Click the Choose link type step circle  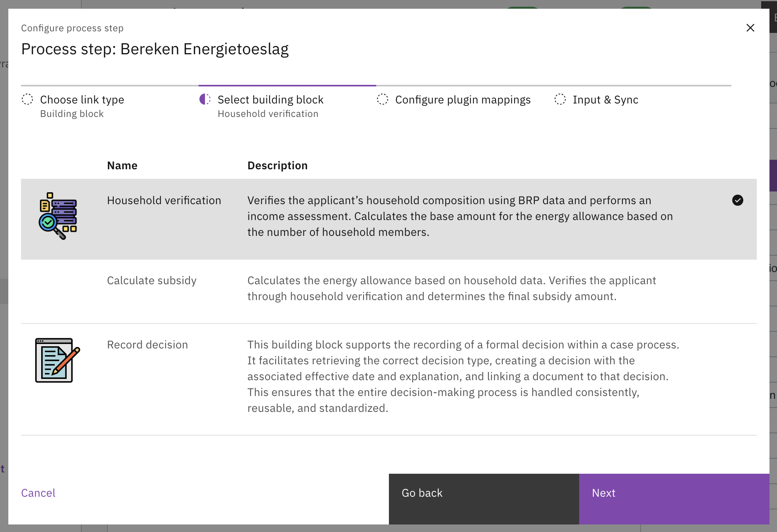pyautogui.click(x=27, y=99)
